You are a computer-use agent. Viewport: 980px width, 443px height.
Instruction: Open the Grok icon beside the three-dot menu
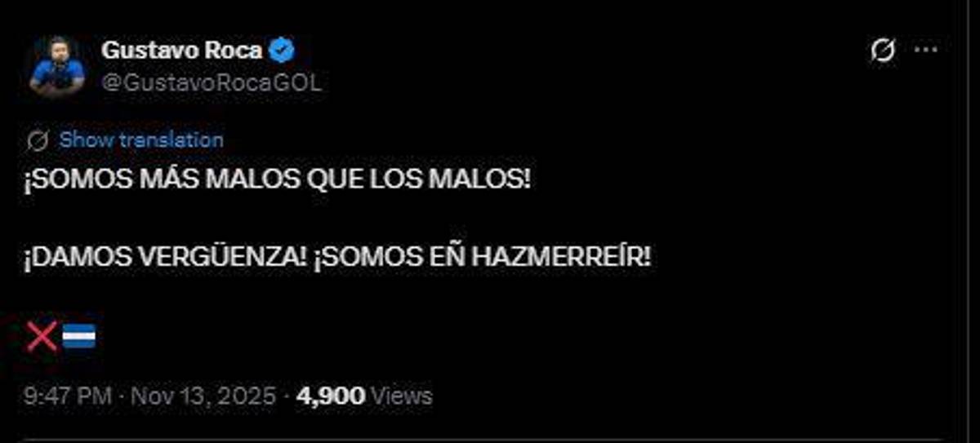point(883,51)
